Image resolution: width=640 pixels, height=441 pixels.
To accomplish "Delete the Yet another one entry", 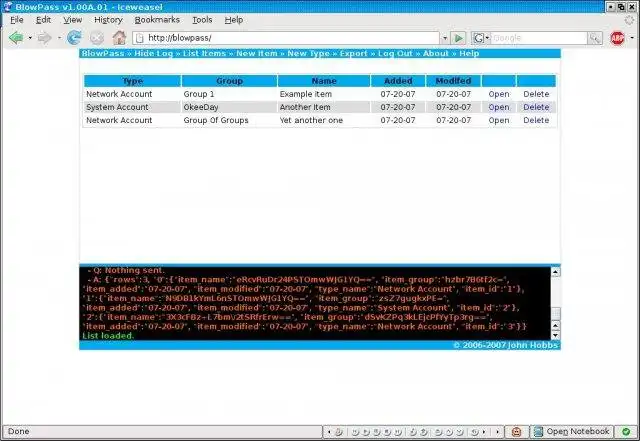I will point(536,120).
